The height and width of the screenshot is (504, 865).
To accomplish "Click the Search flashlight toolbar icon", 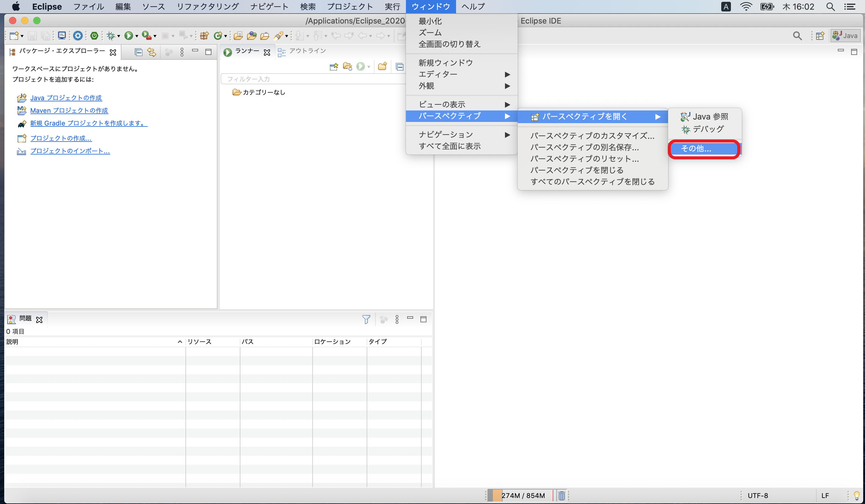I will coord(278,35).
